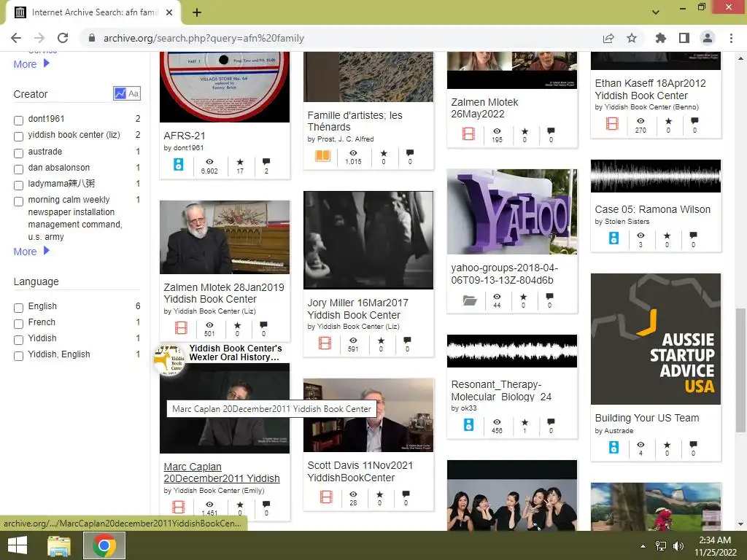The width and height of the screenshot is (747, 560).
Task: Open Chrome tab search dropdown arrow
Action: tap(656, 12)
